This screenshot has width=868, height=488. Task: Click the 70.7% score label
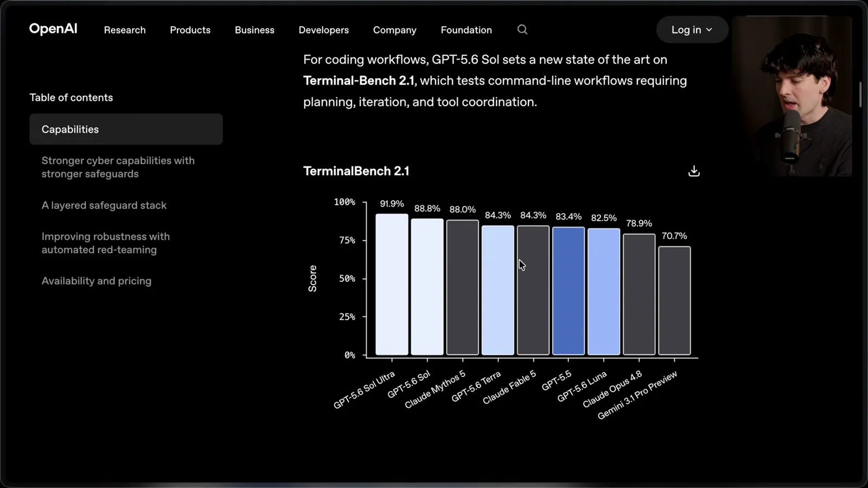tap(674, 236)
